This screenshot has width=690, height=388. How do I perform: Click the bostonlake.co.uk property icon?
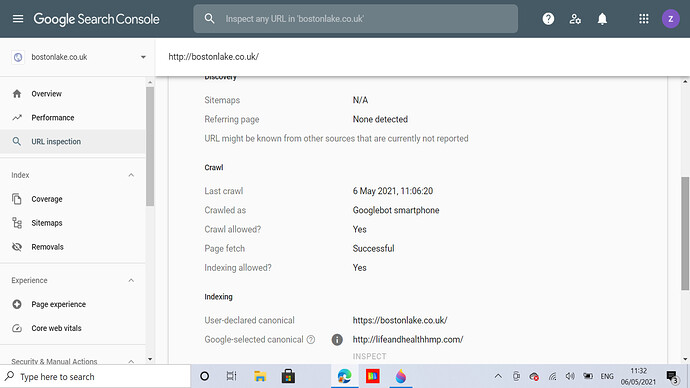click(18, 57)
